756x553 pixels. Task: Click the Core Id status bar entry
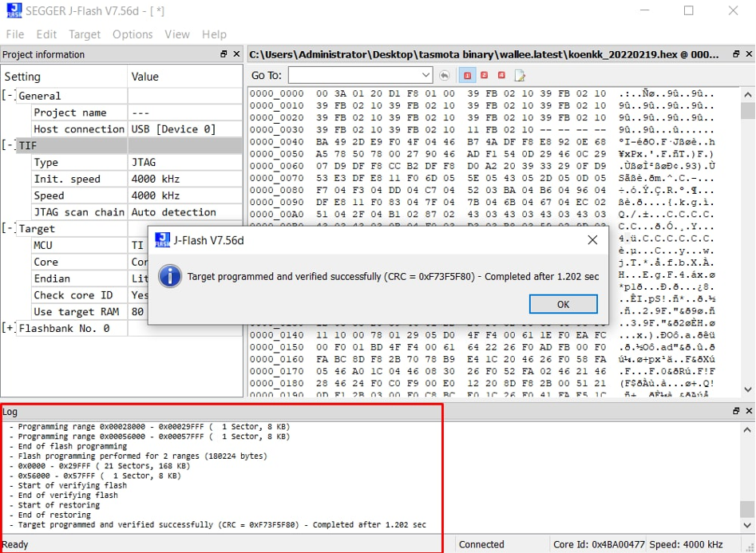click(x=599, y=544)
